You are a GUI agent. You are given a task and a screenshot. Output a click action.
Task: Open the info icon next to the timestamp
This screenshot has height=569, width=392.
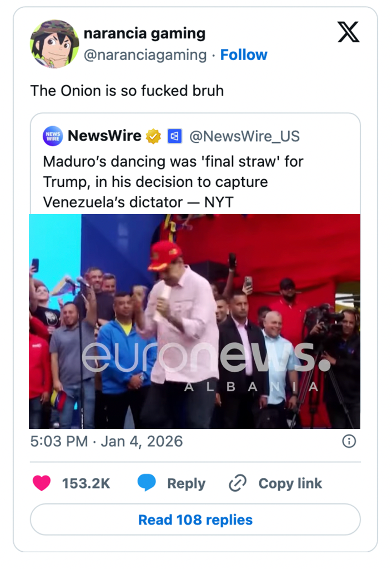point(349,441)
